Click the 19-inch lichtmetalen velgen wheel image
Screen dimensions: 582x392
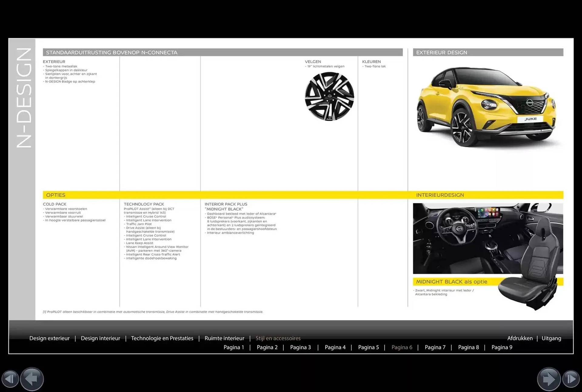point(329,96)
